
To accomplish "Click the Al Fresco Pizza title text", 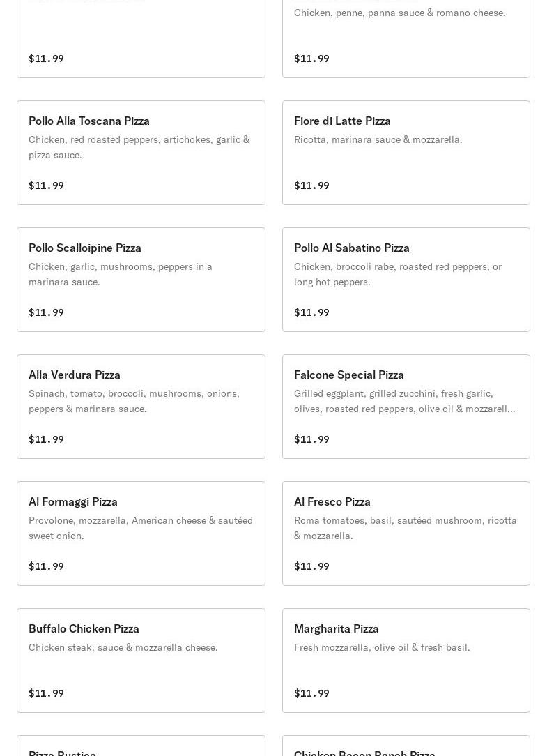I will click(332, 501).
